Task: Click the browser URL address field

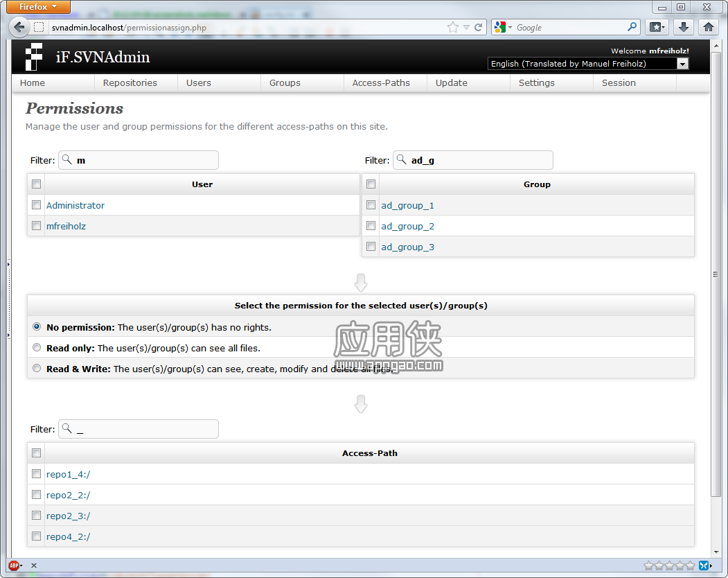Action: tap(246, 28)
